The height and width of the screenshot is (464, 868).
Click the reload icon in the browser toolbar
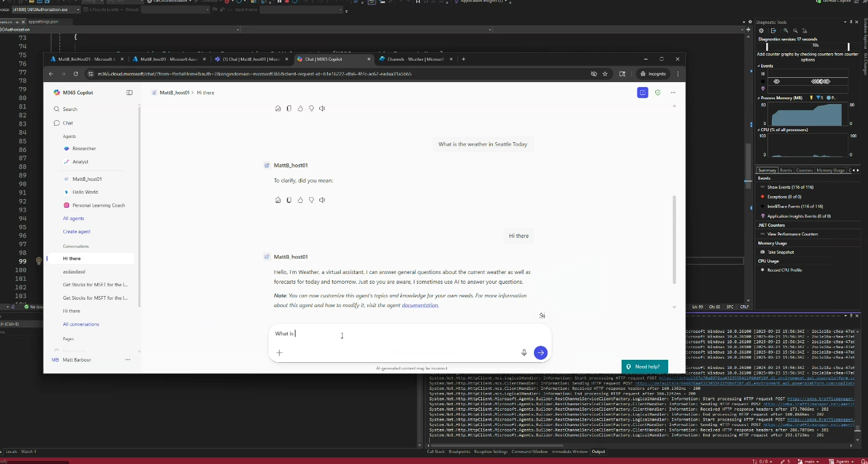pyautogui.click(x=76, y=74)
